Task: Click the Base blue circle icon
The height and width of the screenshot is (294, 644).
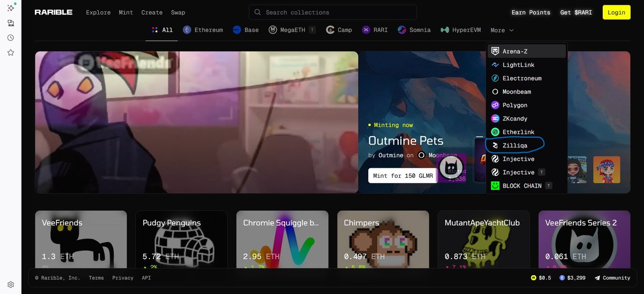Action: point(237,30)
